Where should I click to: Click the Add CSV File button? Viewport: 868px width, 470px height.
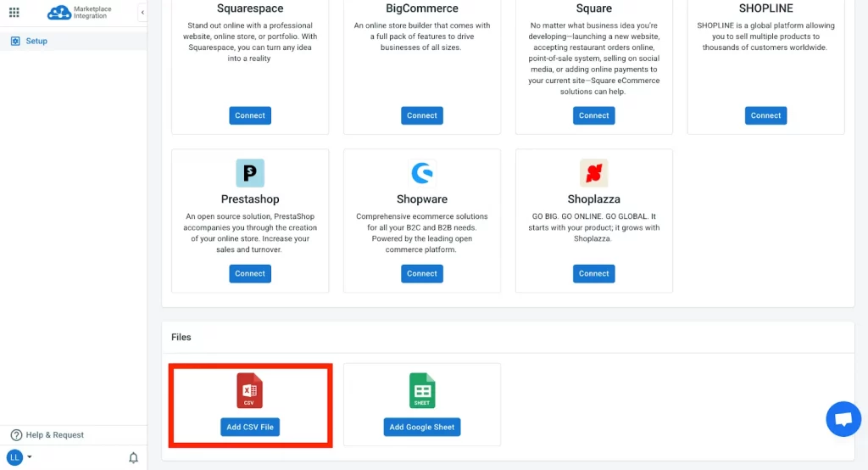[250, 427]
